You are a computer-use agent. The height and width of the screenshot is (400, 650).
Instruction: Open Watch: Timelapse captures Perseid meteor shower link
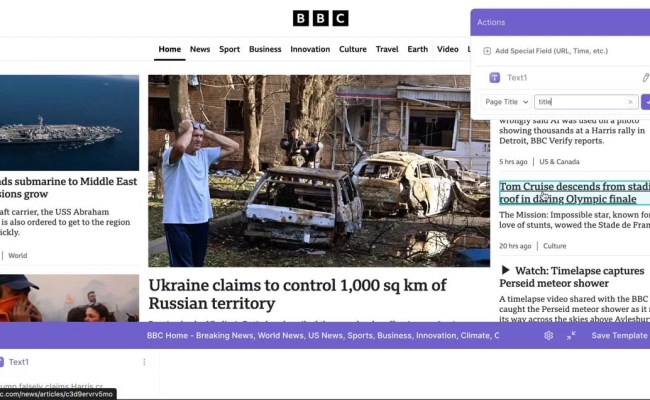click(572, 277)
